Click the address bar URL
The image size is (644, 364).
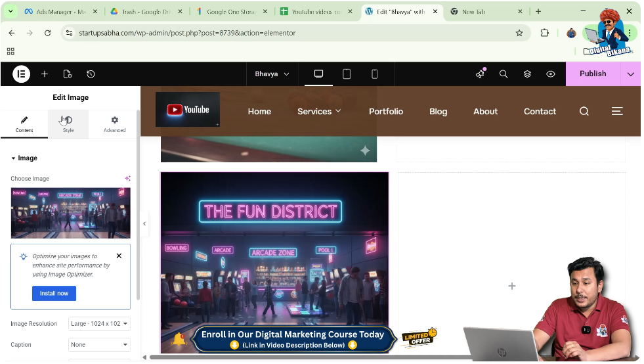(187, 33)
